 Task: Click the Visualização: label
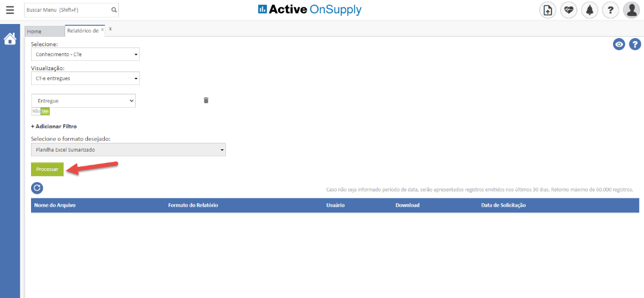48,68
